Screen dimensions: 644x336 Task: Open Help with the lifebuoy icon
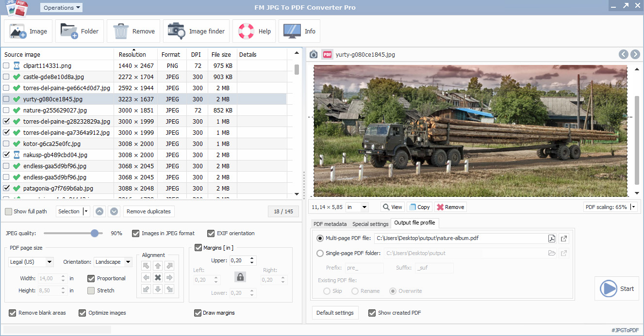click(x=254, y=32)
